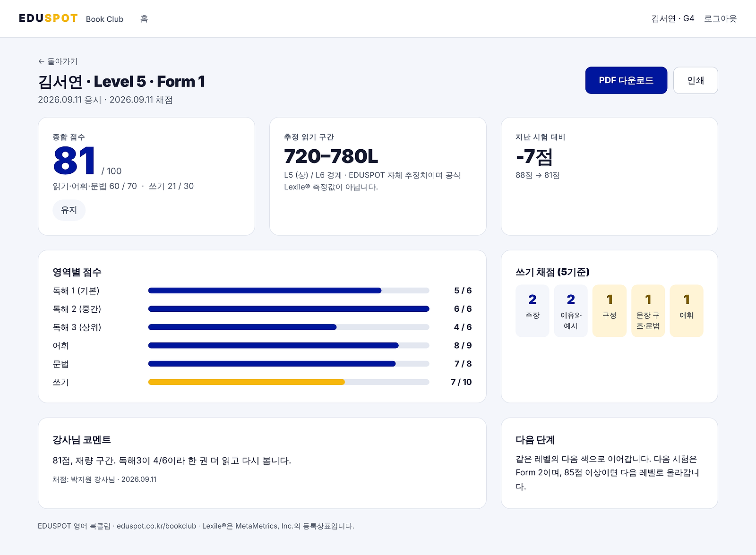756x555 pixels.
Task: Select the 720–780L reading range
Action: coord(331,156)
